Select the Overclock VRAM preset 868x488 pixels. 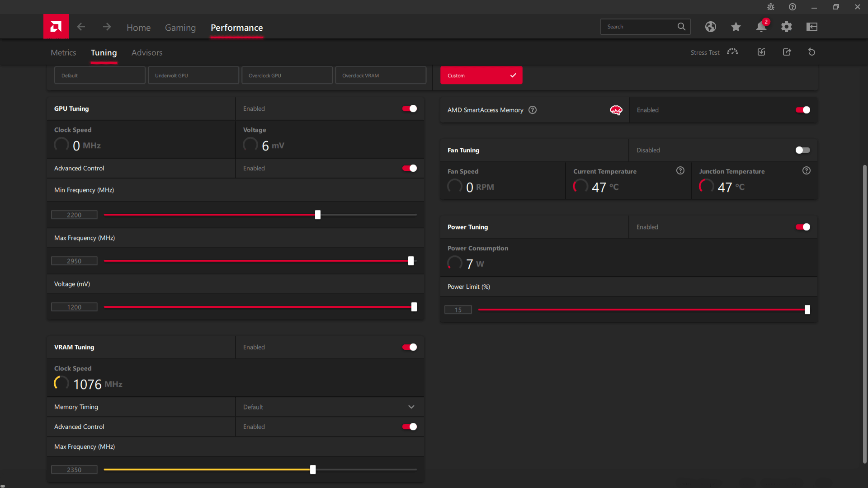click(x=381, y=75)
